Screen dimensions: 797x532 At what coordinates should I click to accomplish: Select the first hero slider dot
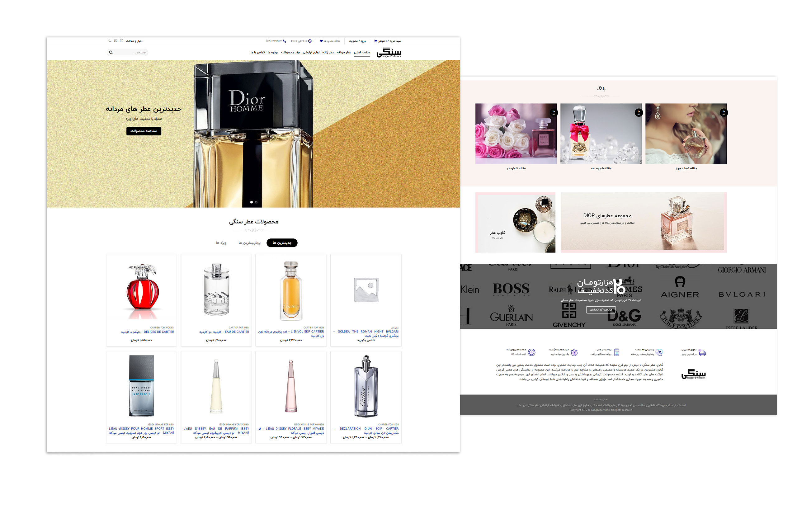coord(252,202)
